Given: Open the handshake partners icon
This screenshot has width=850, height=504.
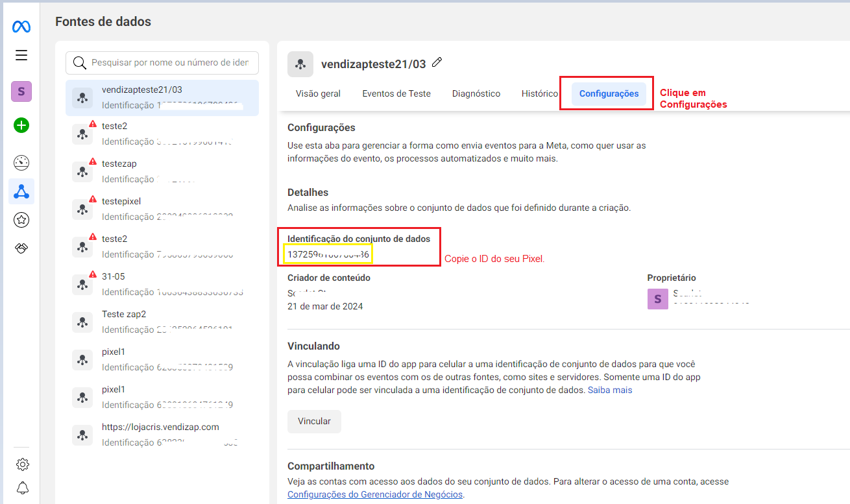Looking at the screenshot, I should [21, 248].
